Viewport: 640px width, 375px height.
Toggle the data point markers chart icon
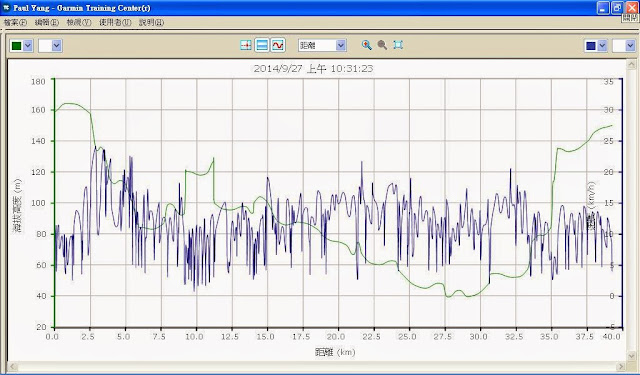pos(246,45)
